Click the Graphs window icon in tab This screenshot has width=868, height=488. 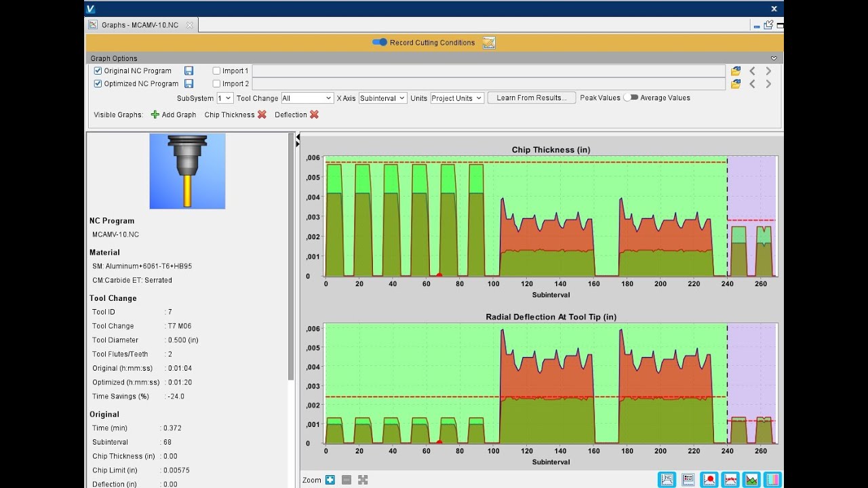coord(94,25)
